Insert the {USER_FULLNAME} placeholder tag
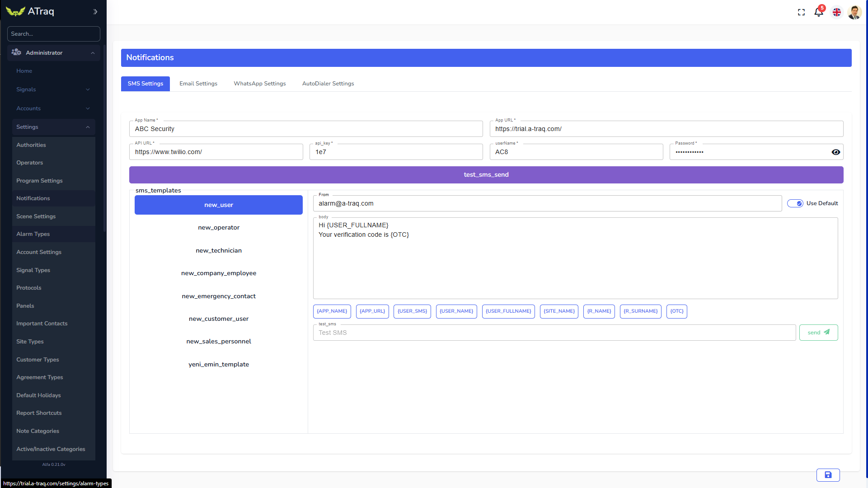The image size is (868, 488). click(x=508, y=311)
